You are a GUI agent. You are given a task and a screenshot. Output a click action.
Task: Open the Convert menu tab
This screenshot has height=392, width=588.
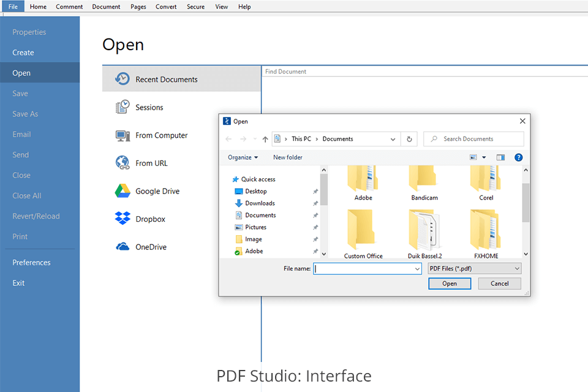pos(166,6)
